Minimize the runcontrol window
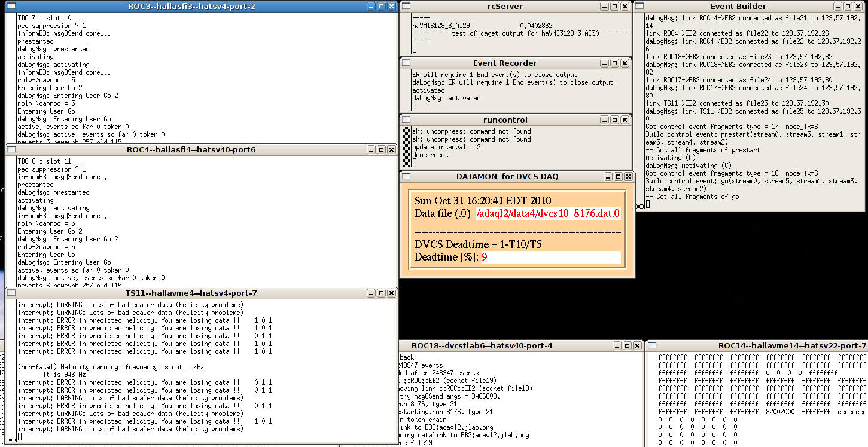Screen dimensions: 868x447 tap(604, 120)
